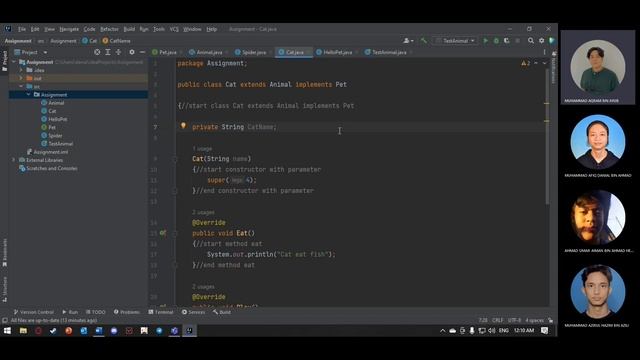The width and height of the screenshot is (640, 360).
Task: Click the override gutter icon beside Eat()
Action: point(162,233)
